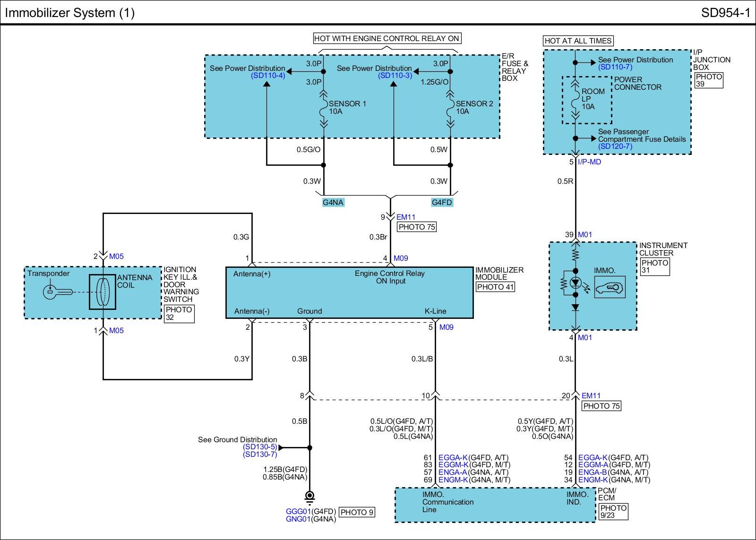Click the ground symbol above GGG01

click(310, 497)
